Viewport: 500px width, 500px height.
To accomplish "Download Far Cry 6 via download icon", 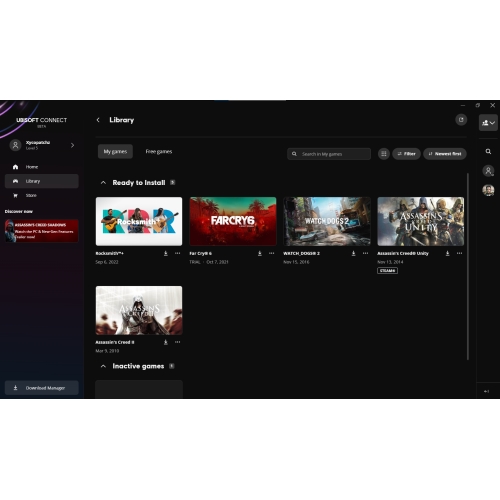I will [x=260, y=254].
